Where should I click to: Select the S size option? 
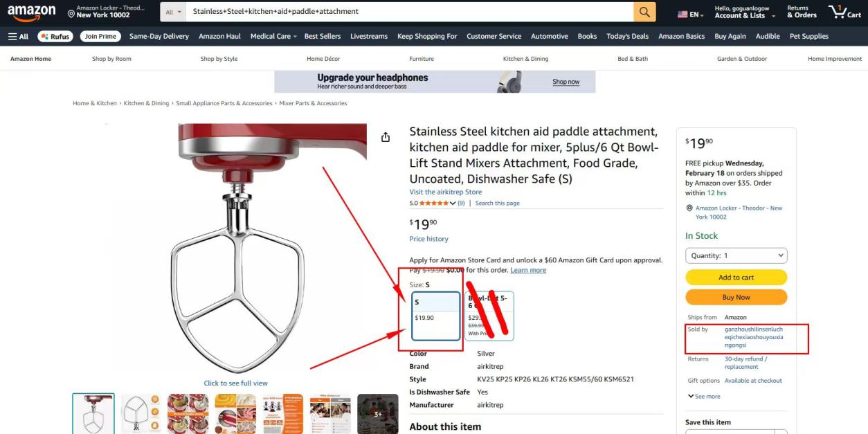point(436,316)
